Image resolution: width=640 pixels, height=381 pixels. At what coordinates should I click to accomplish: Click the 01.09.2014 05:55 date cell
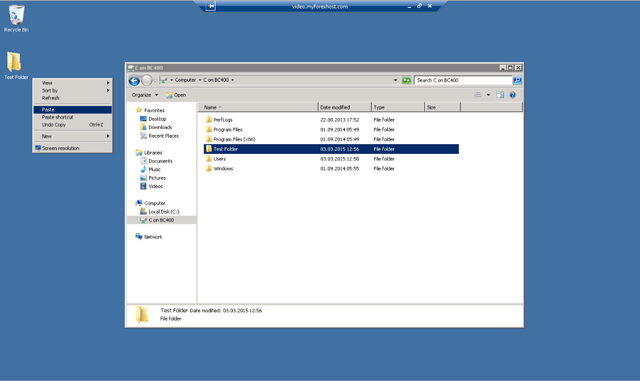tap(340, 169)
